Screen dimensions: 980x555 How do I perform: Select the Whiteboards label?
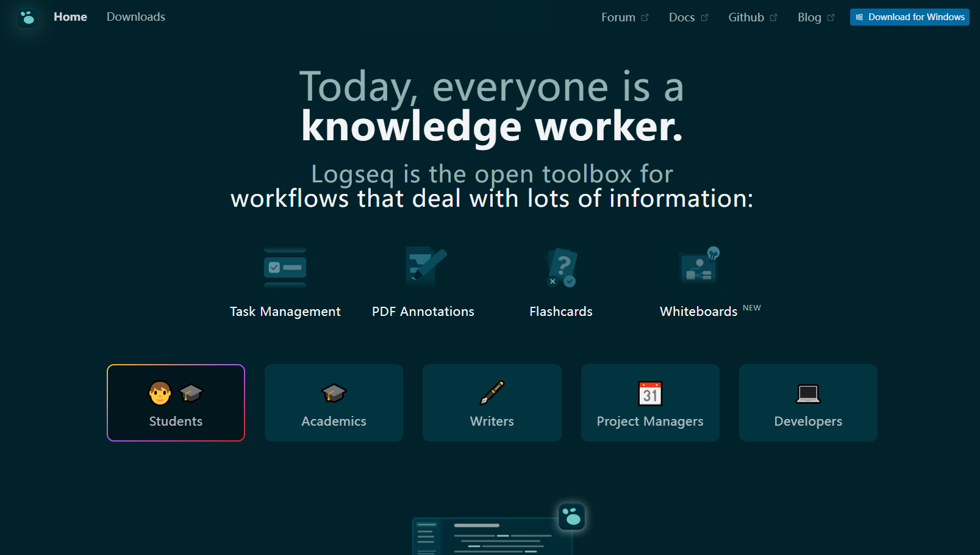tap(699, 312)
